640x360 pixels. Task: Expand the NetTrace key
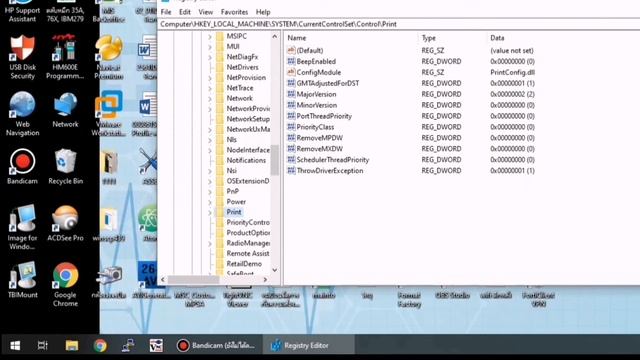[210, 88]
